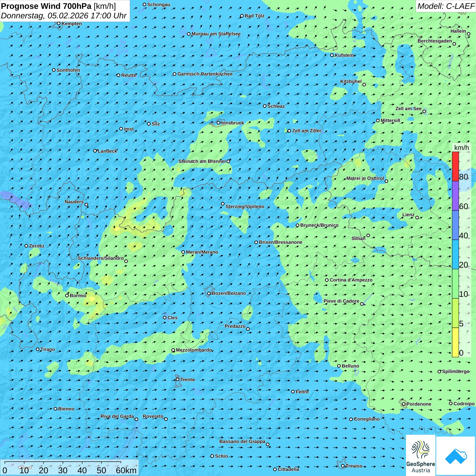Click the 'Mittersill' label
Screen dimensions: 476x476
pos(391,120)
